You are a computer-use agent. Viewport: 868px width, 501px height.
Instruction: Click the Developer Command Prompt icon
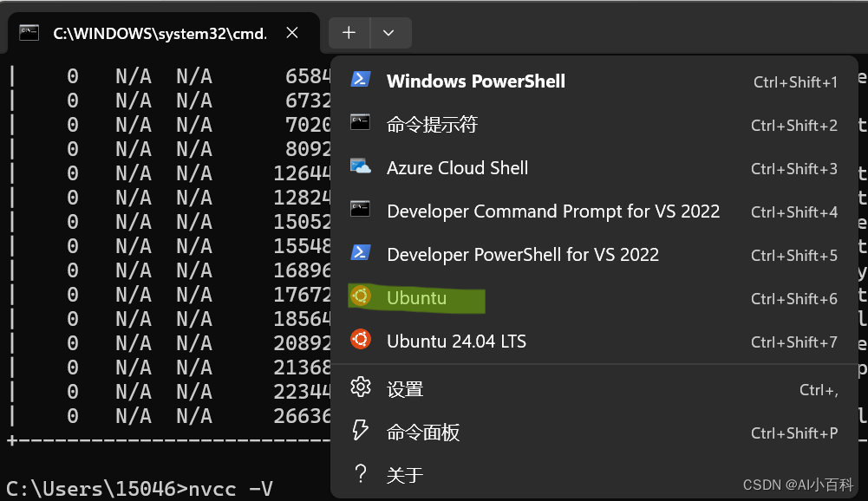coord(361,210)
